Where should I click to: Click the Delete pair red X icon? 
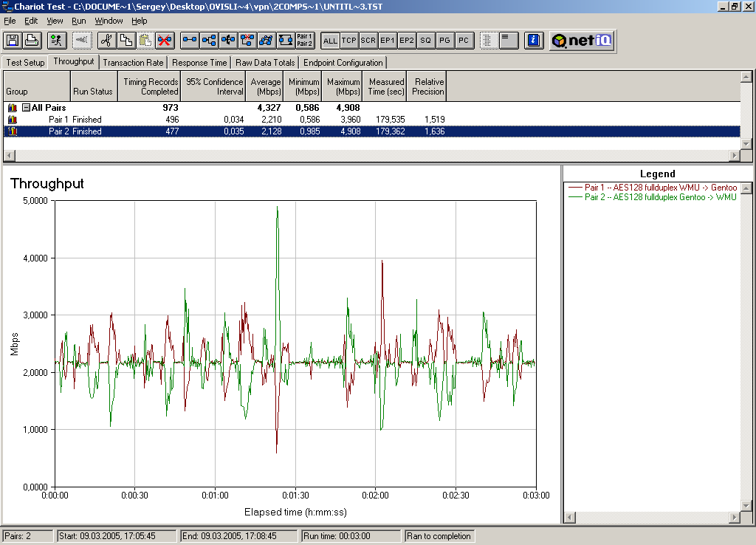164,41
